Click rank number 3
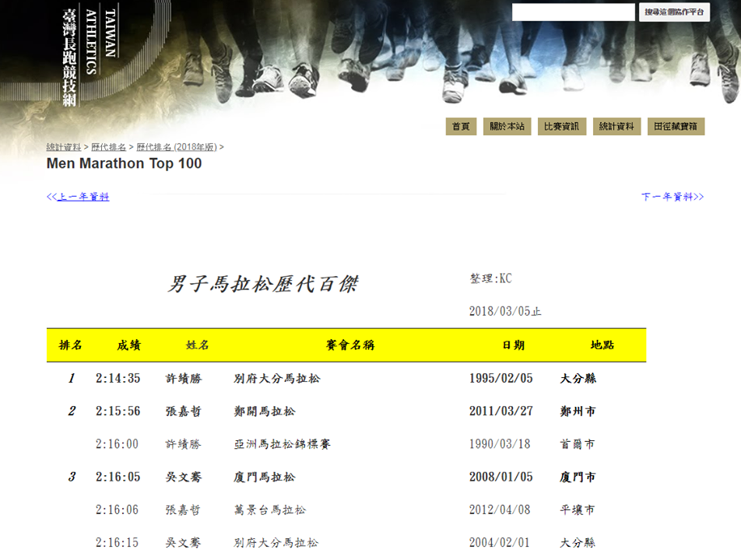The width and height of the screenshot is (741, 560). (72, 477)
